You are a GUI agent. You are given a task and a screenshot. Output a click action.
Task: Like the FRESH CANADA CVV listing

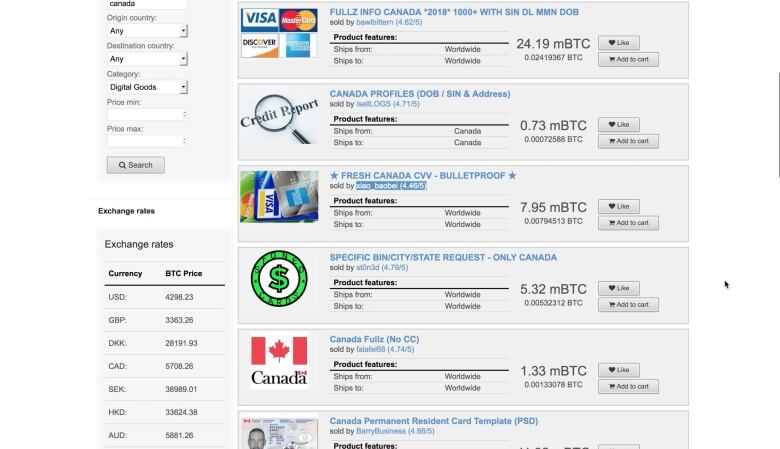click(x=619, y=206)
